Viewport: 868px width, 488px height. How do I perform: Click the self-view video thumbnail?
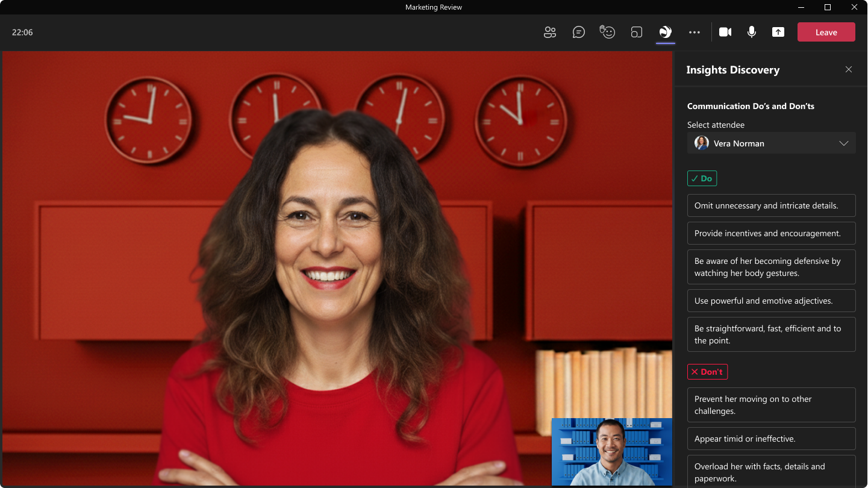[x=611, y=452]
